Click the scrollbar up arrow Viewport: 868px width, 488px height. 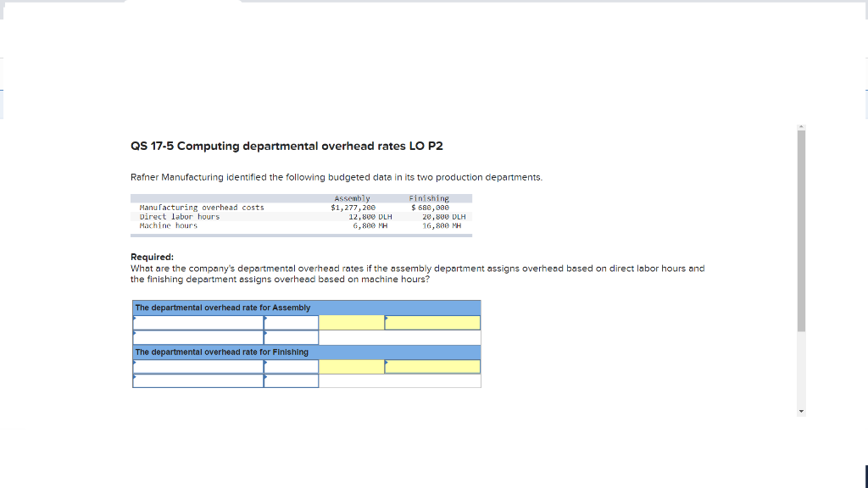click(x=800, y=125)
